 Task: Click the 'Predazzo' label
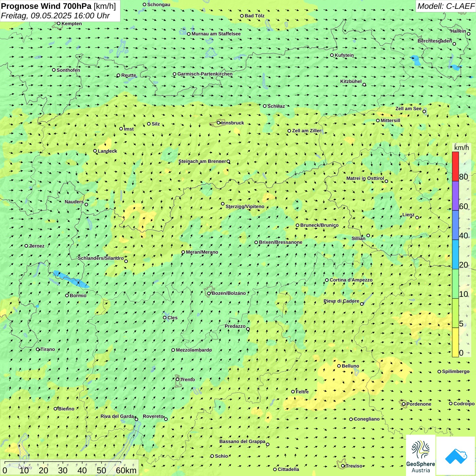coord(235,326)
